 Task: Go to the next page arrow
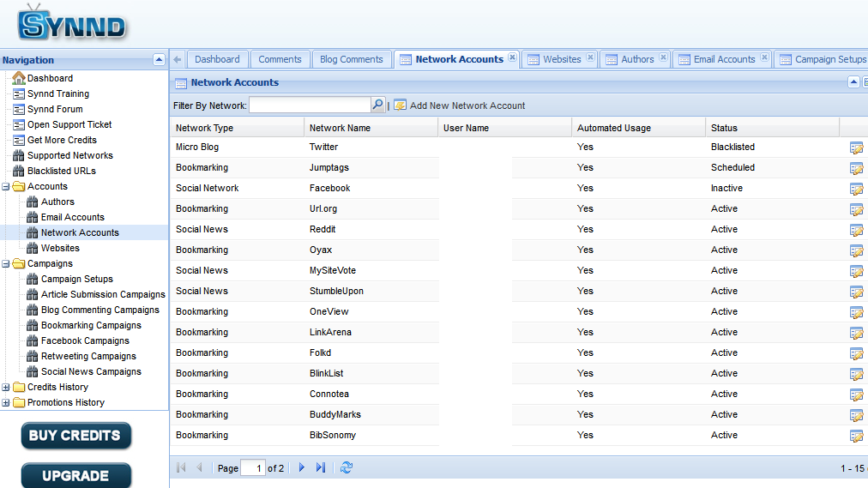(x=302, y=467)
